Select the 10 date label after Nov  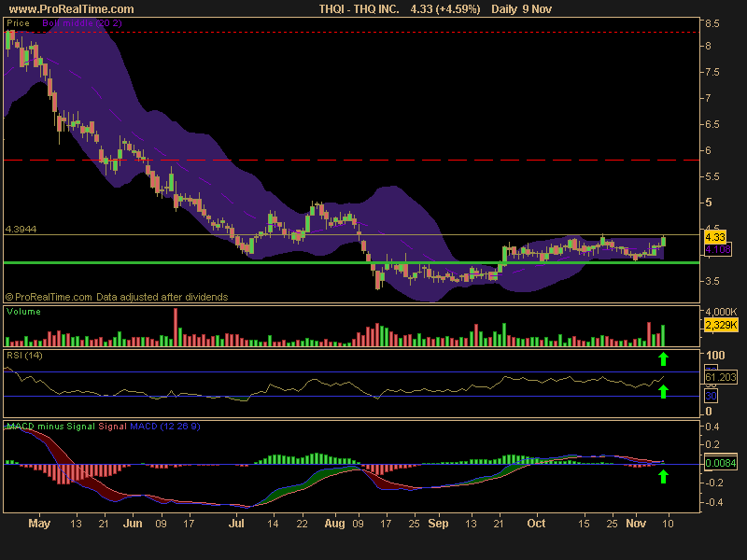point(668,524)
